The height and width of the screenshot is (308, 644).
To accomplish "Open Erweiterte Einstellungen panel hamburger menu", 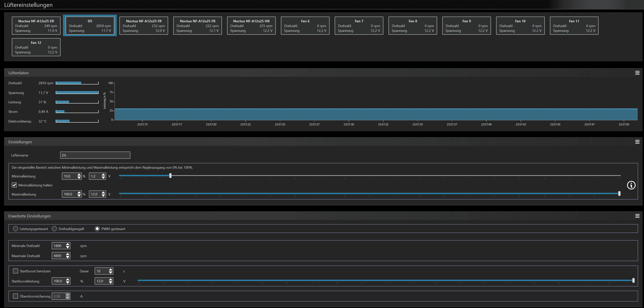I will coord(637,216).
